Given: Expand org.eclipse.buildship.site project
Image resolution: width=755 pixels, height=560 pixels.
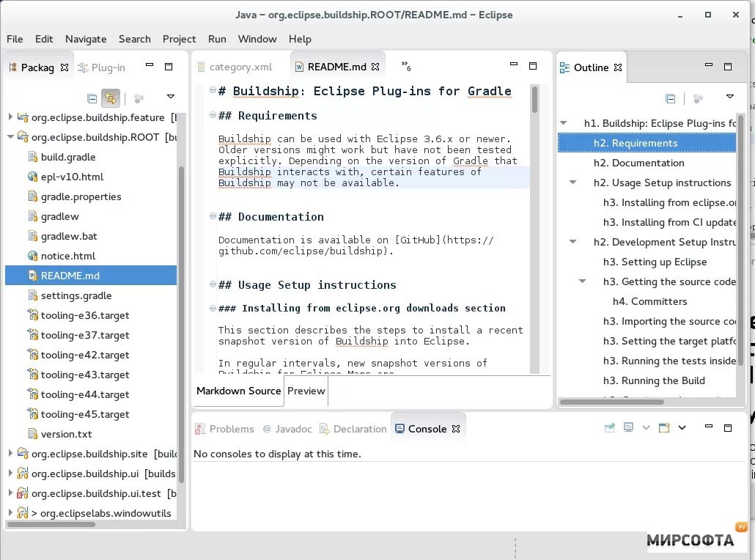Looking at the screenshot, I should pos(10,453).
